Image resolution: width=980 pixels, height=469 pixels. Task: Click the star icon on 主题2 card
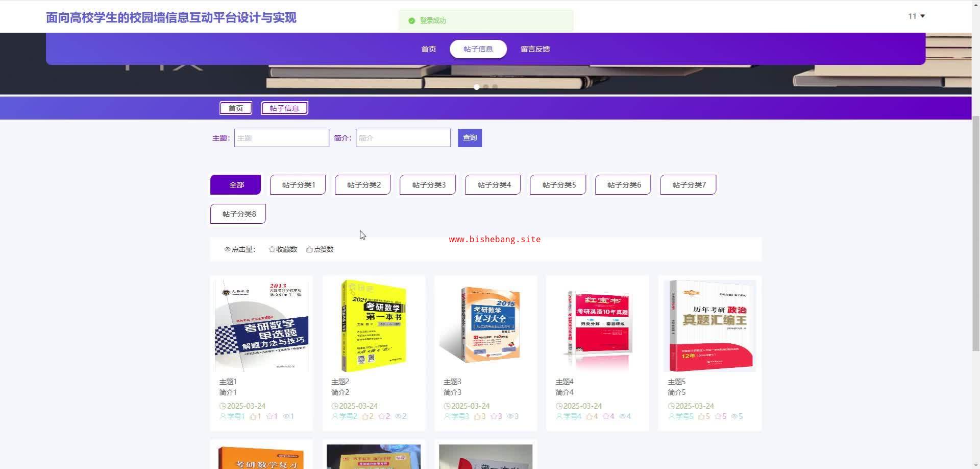click(382, 416)
